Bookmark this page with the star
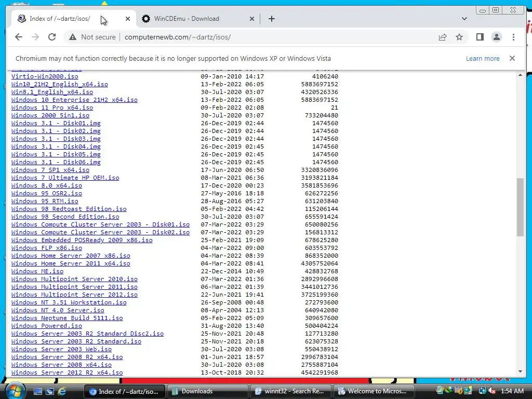This screenshot has height=399, width=532. click(x=459, y=37)
